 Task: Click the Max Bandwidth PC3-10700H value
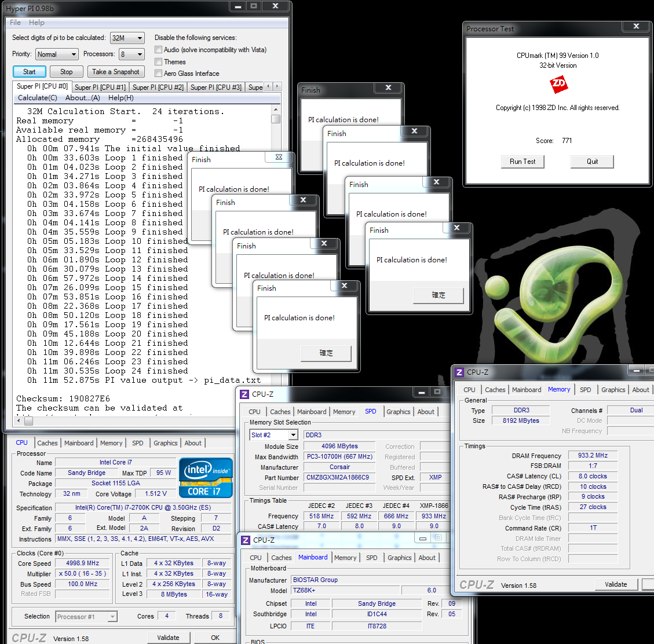click(x=339, y=457)
